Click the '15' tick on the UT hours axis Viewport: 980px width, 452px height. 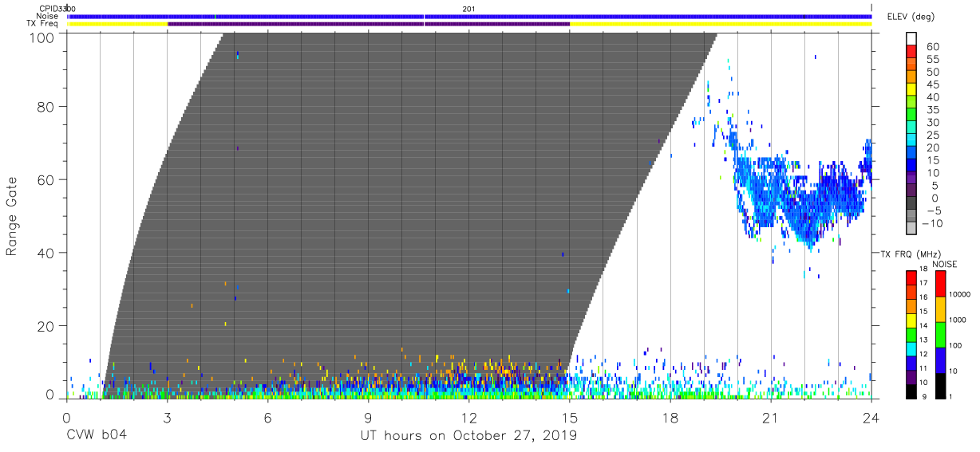(570, 419)
